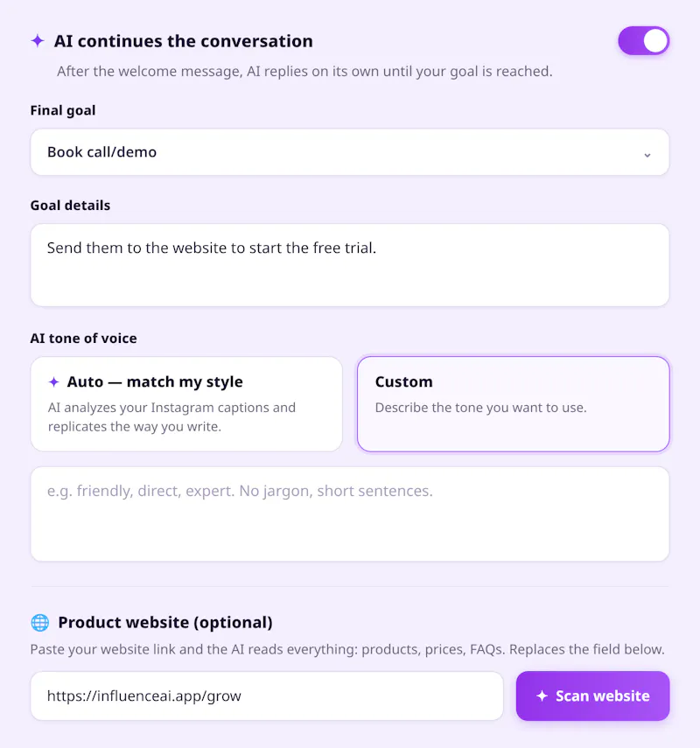
Task: Click the Final goal label
Action: [63, 111]
